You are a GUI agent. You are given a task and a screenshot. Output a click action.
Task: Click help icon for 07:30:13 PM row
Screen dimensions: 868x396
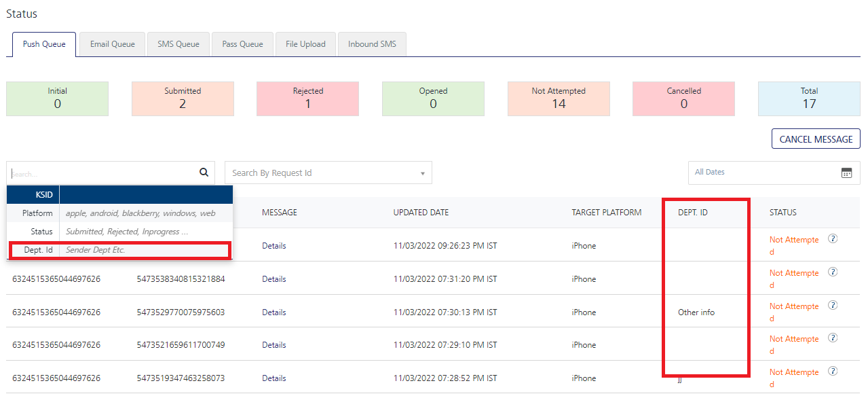click(x=833, y=305)
